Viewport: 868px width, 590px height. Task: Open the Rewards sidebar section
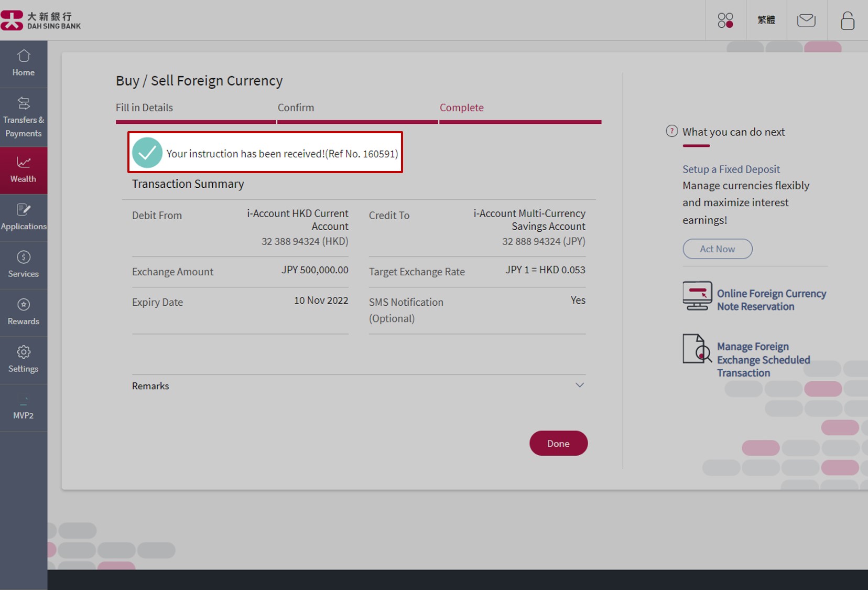tap(24, 312)
